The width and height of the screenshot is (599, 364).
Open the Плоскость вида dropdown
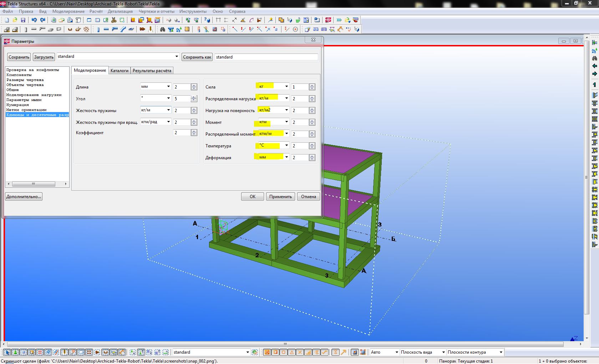click(443, 352)
